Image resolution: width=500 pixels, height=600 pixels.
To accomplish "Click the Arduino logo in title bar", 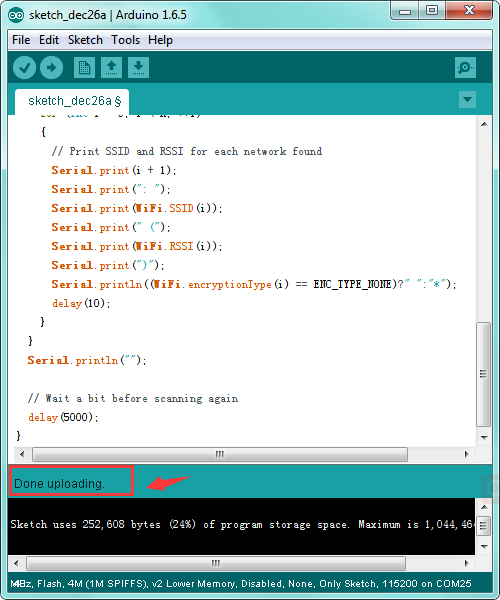I will (16, 15).
